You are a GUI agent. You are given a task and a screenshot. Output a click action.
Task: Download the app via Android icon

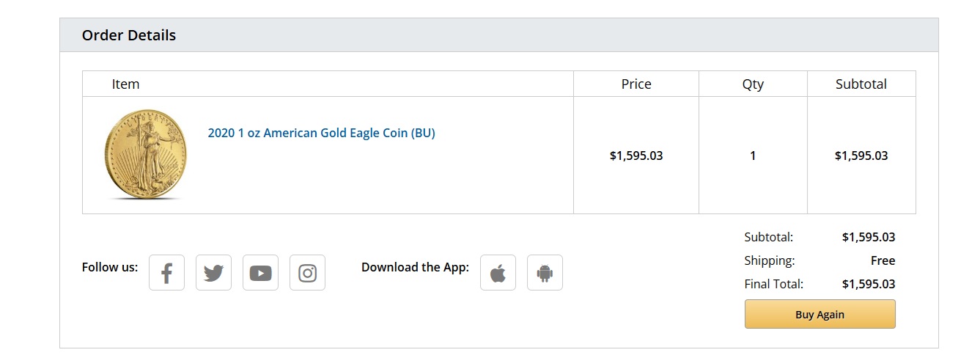[x=545, y=273]
